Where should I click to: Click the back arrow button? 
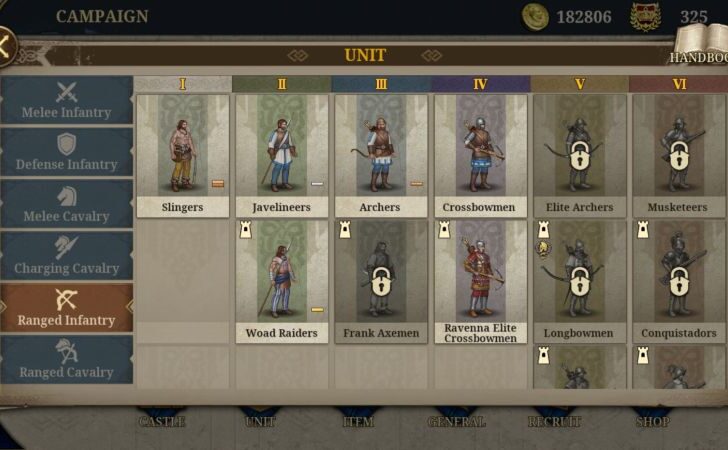pyautogui.click(x=6, y=47)
